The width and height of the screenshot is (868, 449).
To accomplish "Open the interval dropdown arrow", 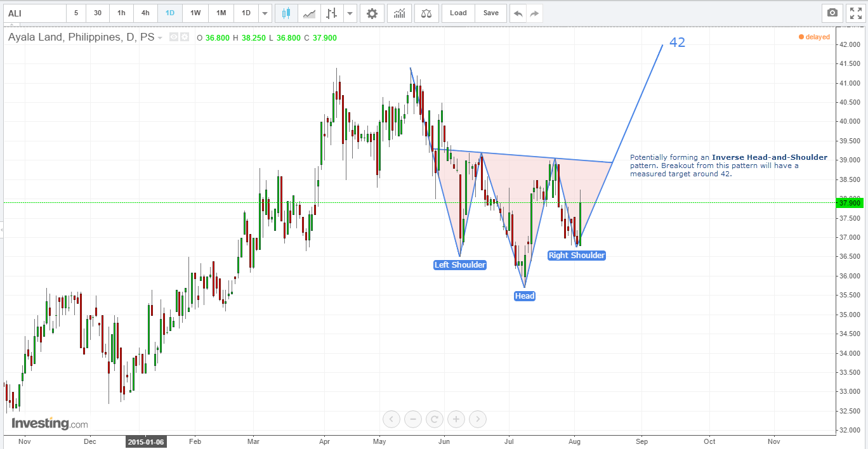I will pyautogui.click(x=265, y=13).
